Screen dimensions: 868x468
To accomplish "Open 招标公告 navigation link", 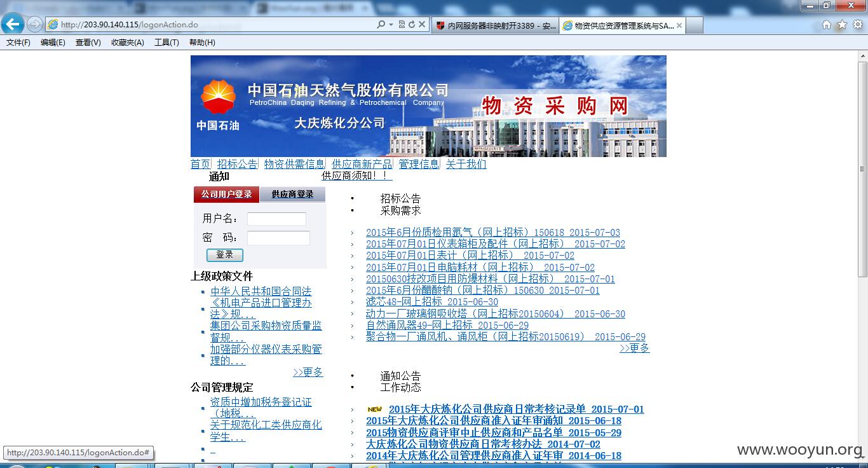I will pos(237,164).
